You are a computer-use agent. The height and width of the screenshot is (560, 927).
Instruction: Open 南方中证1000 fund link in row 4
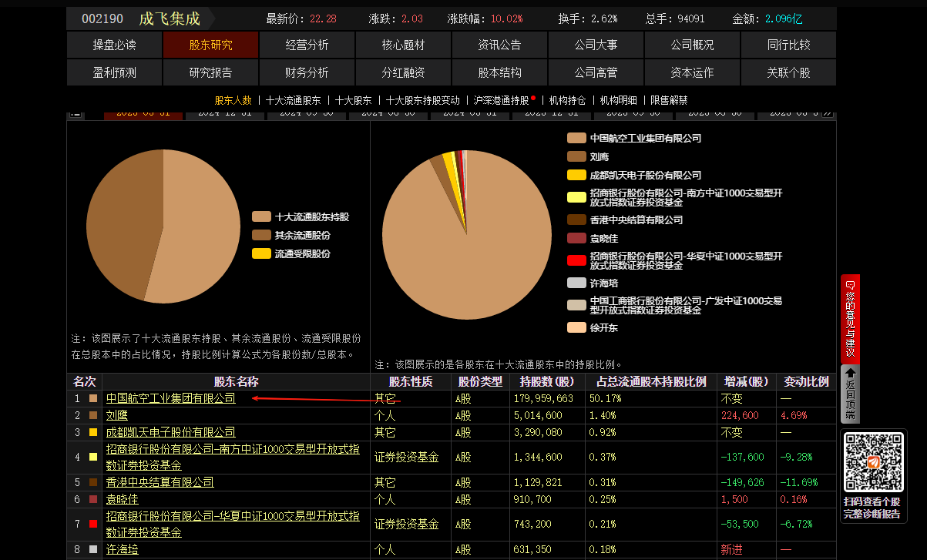233,458
